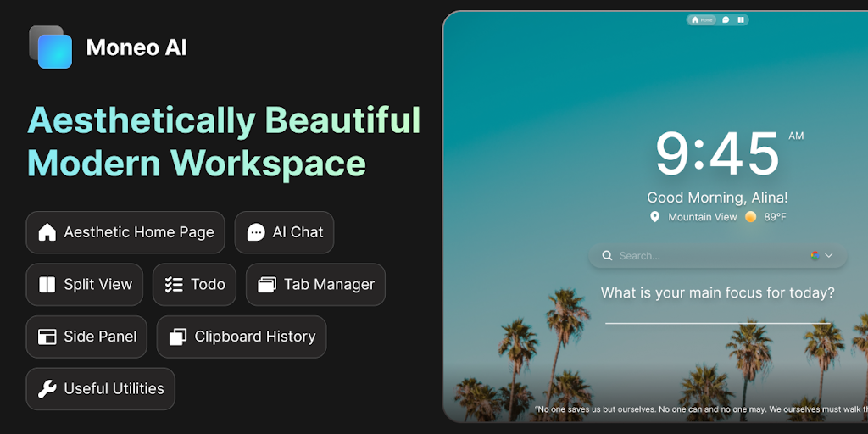Screen dimensions: 868x434
Task: Click the 9:45 clock display
Action: click(x=718, y=154)
